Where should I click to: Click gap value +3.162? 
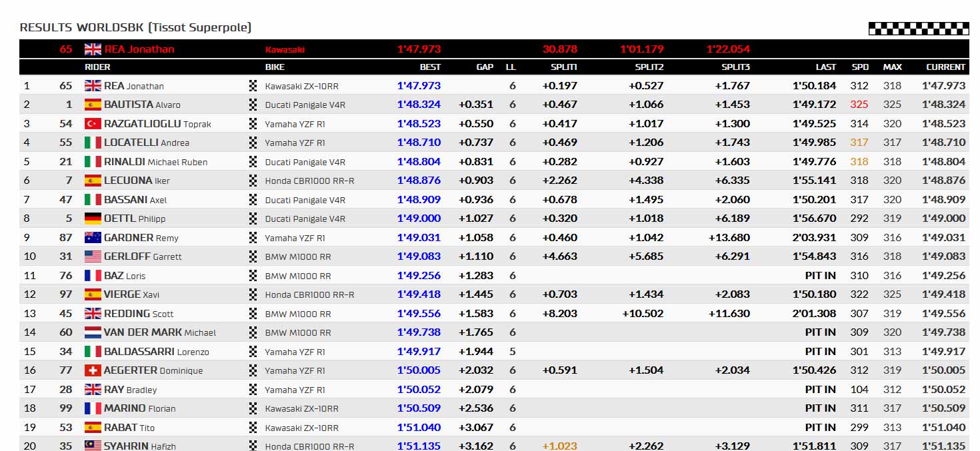pos(476,446)
